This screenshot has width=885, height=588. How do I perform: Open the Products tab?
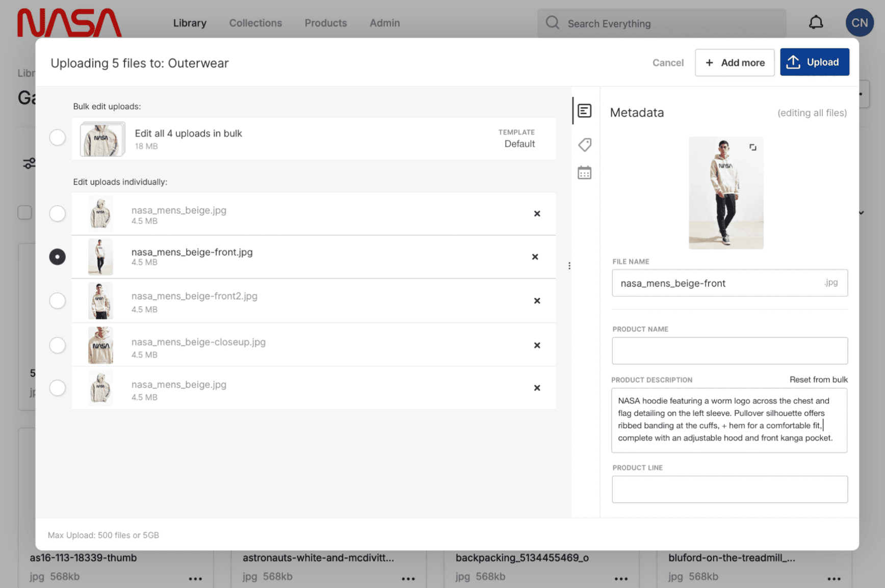tap(326, 23)
